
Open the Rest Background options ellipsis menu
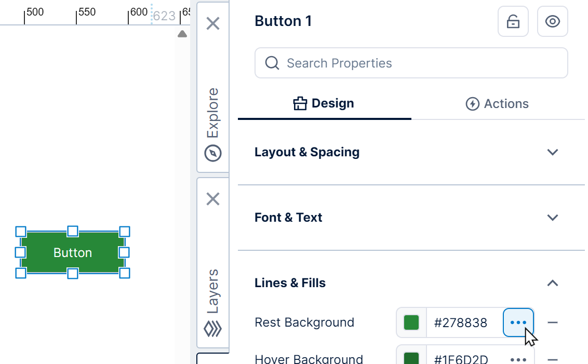tap(518, 322)
